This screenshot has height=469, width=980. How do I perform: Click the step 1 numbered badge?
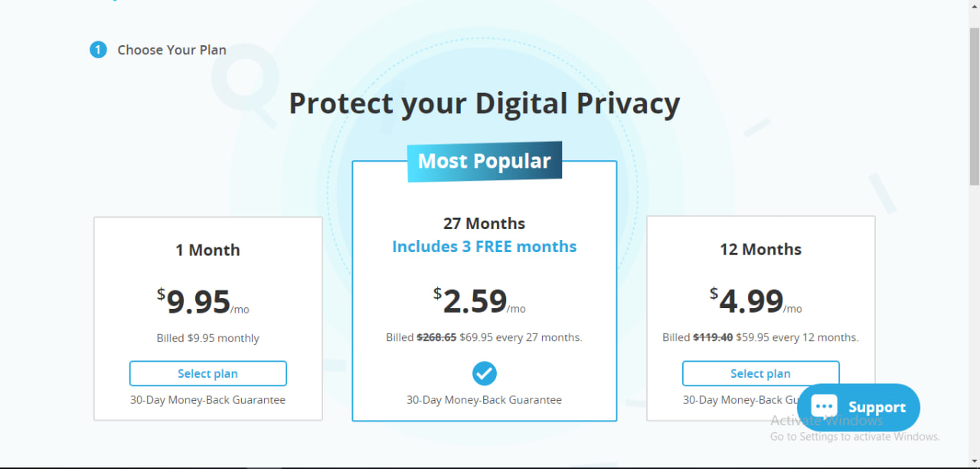pyautogui.click(x=98, y=49)
